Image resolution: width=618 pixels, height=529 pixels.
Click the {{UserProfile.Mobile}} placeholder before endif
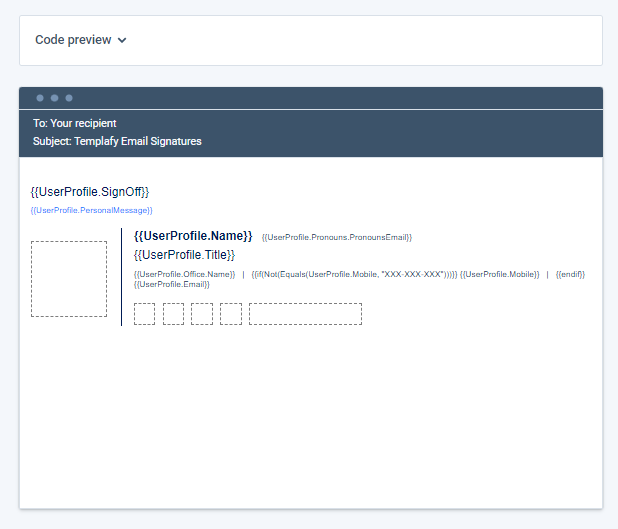pos(499,274)
